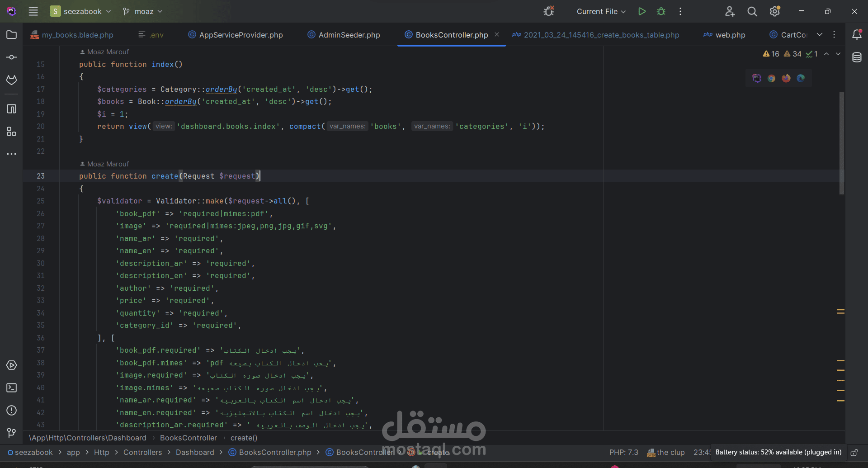
Task: Open IDE settings gear menu
Action: (x=775, y=11)
